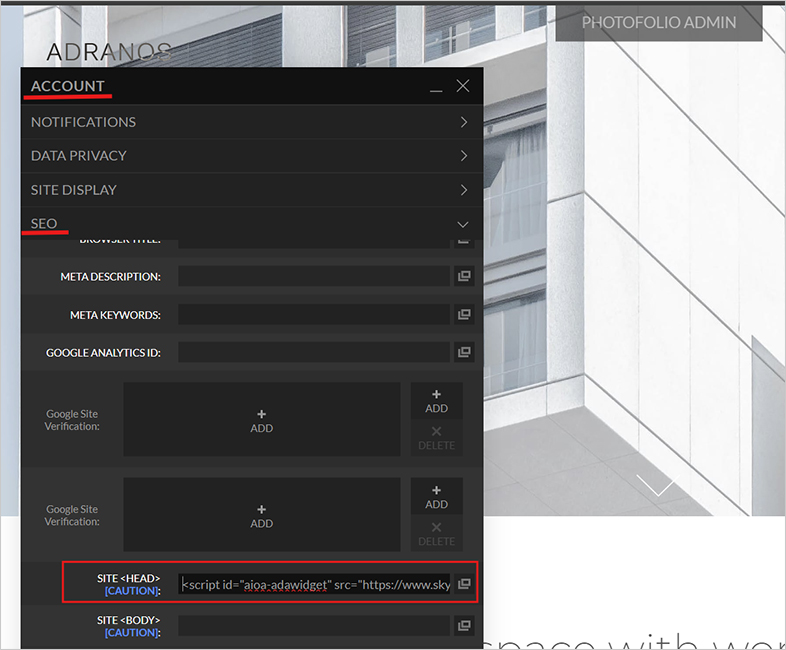
Task: Click into Google Analytics ID field
Action: (x=314, y=352)
